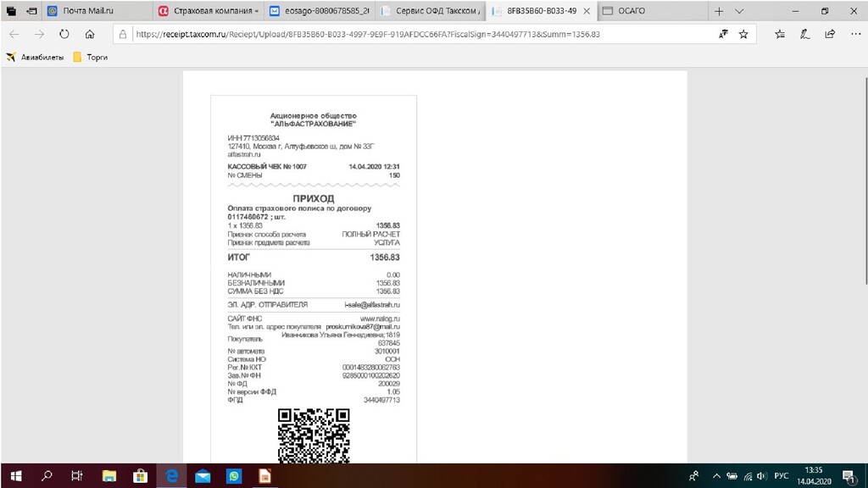Open the orange document app on taskbar
868x488 pixels.
tap(265, 476)
